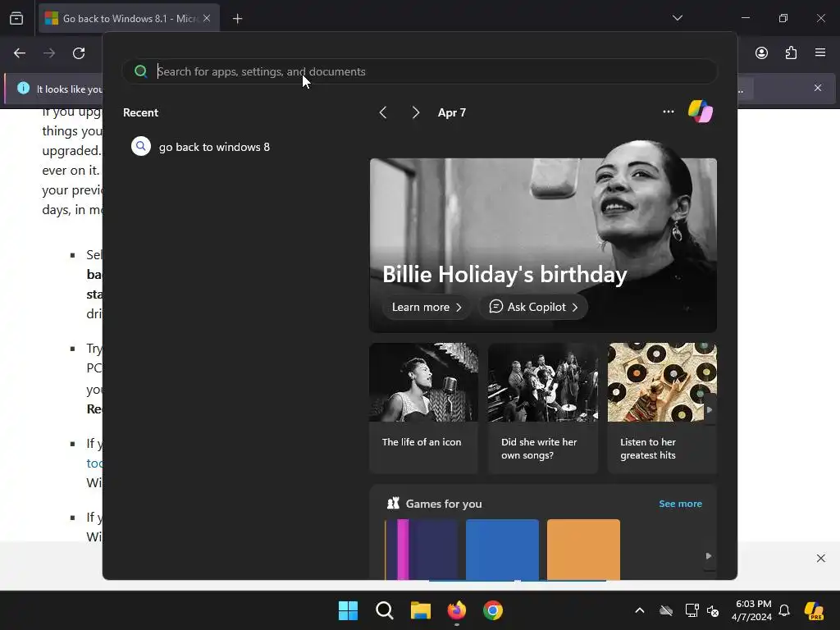Select recent search 'go back to windows 8'

214,147
